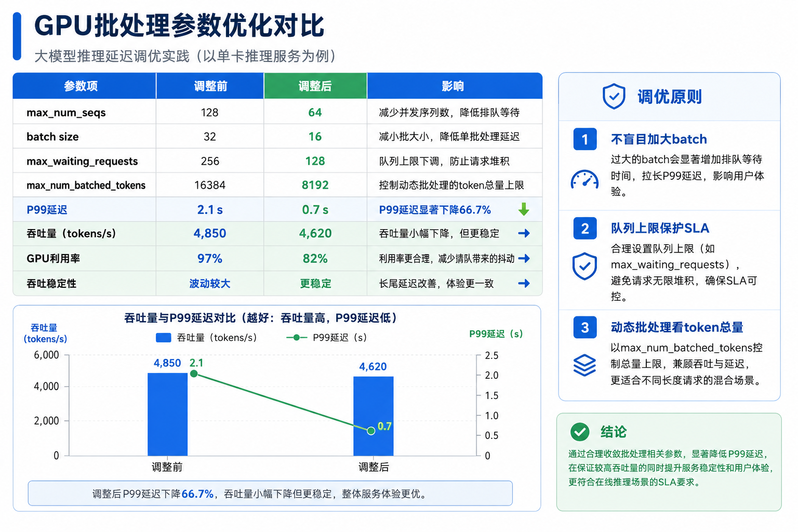Click the speedometer gauge icon under principle 1
798x532 pixels.
pyautogui.click(x=584, y=179)
